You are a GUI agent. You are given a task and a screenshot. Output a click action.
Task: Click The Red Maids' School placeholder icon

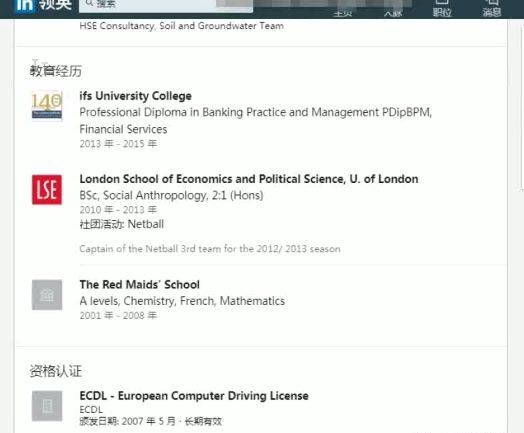coord(47,295)
